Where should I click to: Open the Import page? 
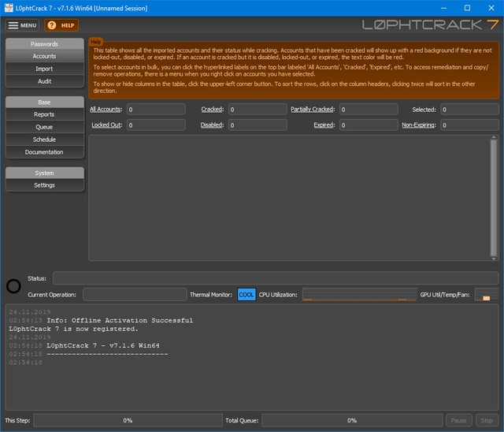click(44, 69)
